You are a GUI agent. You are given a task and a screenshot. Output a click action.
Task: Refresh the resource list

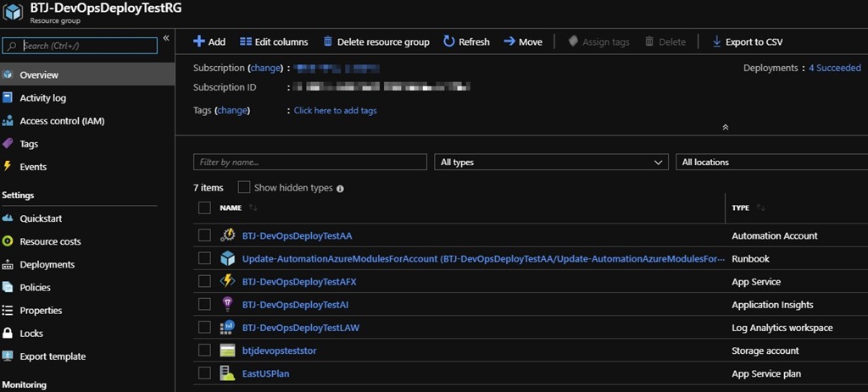click(x=467, y=41)
